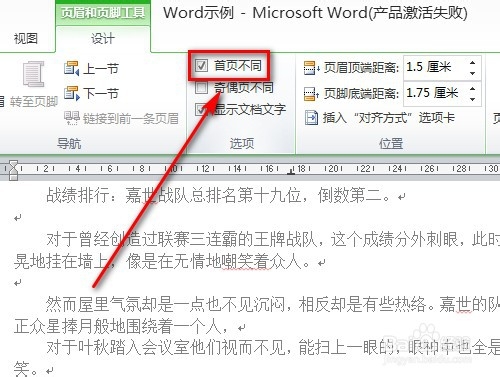Click the 转至页脚 label
This screenshot has width=500, height=377.
34,101
